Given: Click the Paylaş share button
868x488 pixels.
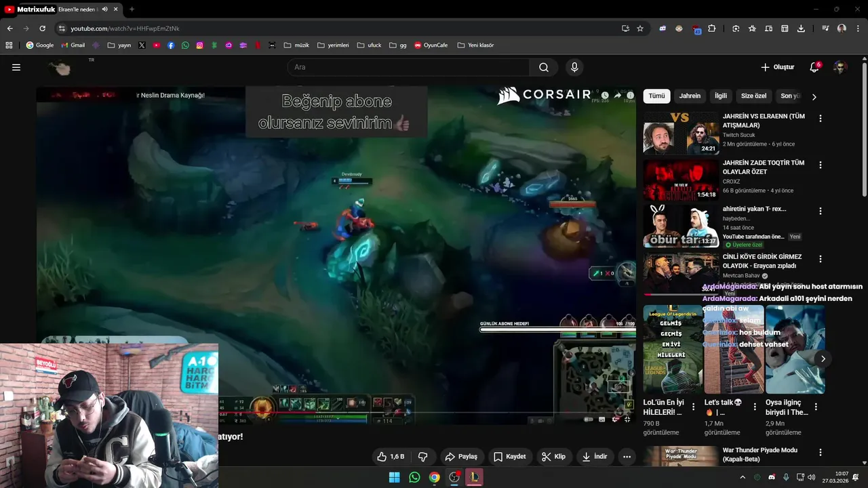Looking at the screenshot, I should pyautogui.click(x=461, y=457).
